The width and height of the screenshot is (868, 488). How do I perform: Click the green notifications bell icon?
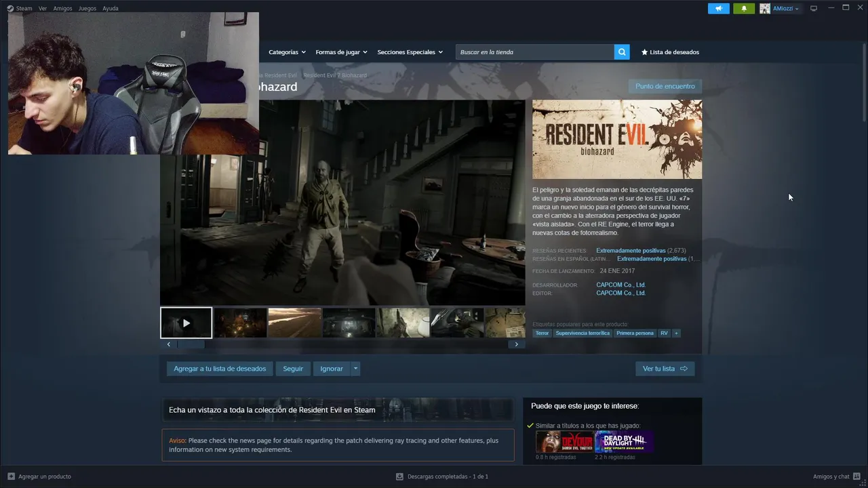(x=744, y=8)
